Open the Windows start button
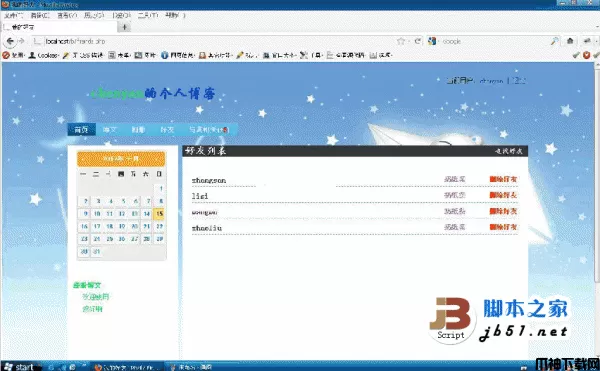 [21, 367]
